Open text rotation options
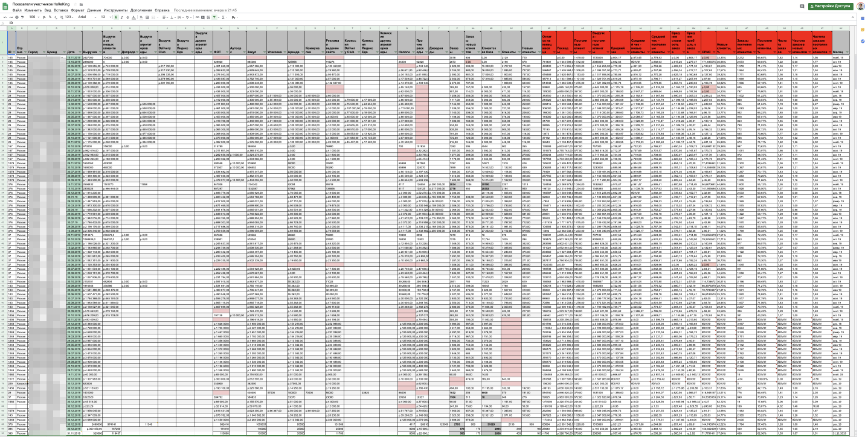Viewport: 868px width, 437px height. pyautogui.click(x=188, y=17)
